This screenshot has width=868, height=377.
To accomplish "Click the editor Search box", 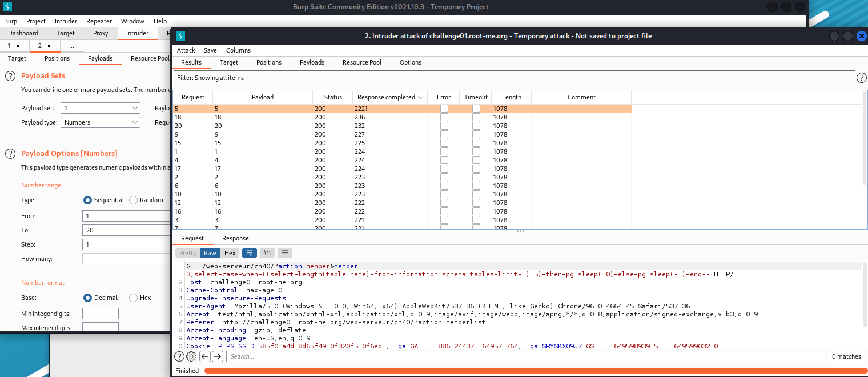I will (525, 356).
